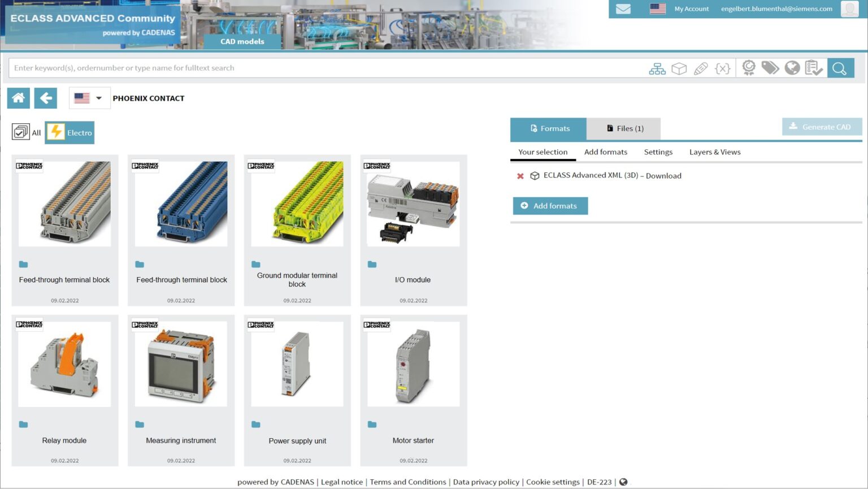Image resolution: width=868 pixels, height=489 pixels.
Task: Click folder icon on Ground modular terminal block
Action: [x=256, y=264]
